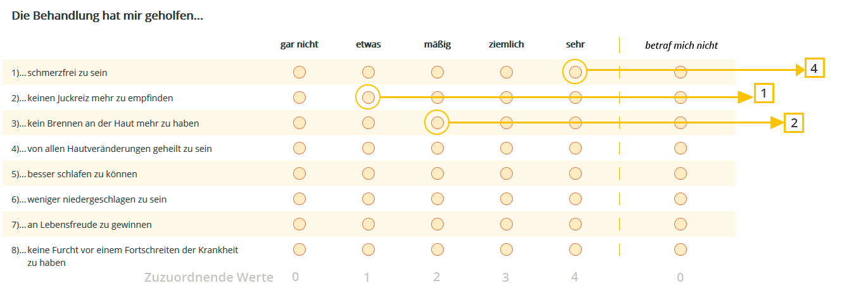Viewport: 868px width, 302px height.
Task: Mark 'betraf mich nicht' for besser schlafen
Action: click(680, 173)
